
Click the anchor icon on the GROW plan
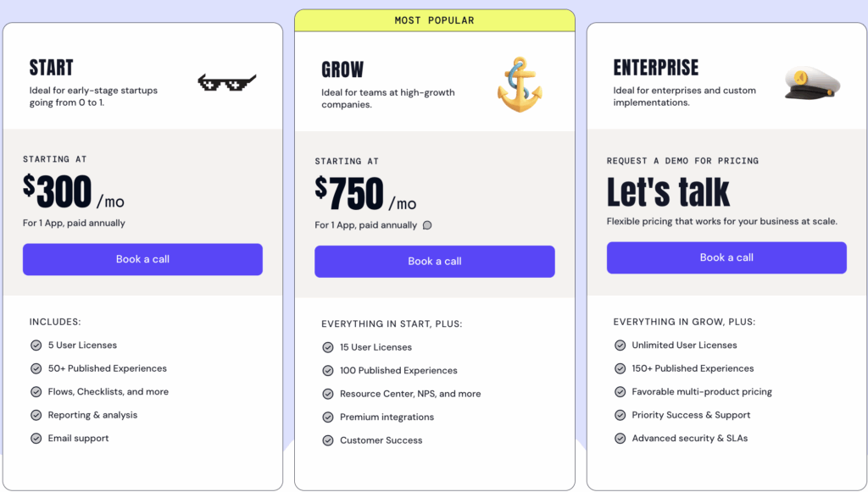tap(520, 82)
